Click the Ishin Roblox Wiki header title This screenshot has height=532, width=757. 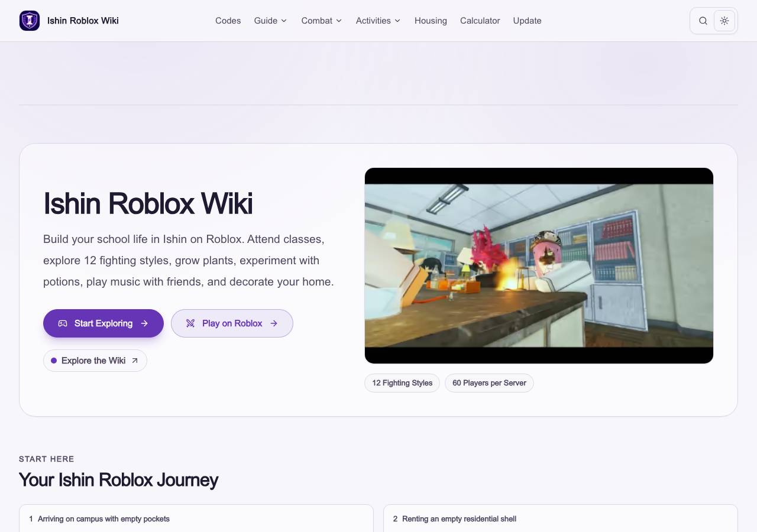pos(83,21)
